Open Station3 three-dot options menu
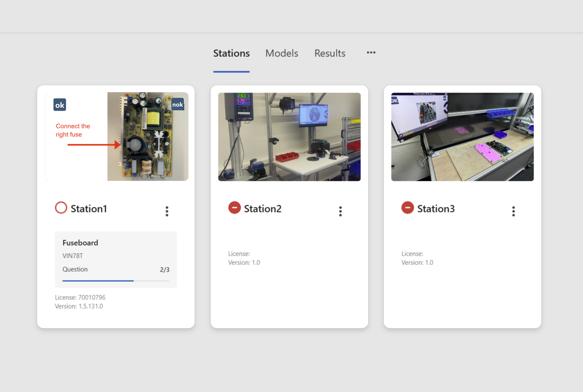Screen dimensions: 583x392 tap(513, 211)
